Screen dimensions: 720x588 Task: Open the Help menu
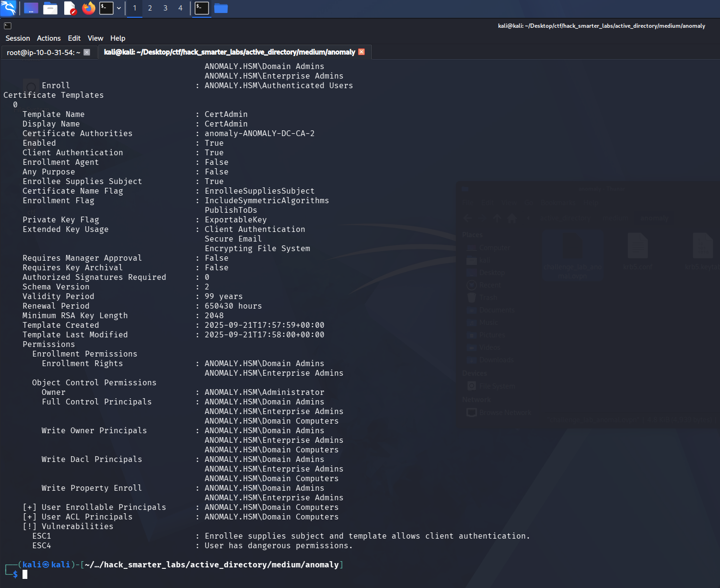[118, 38]
